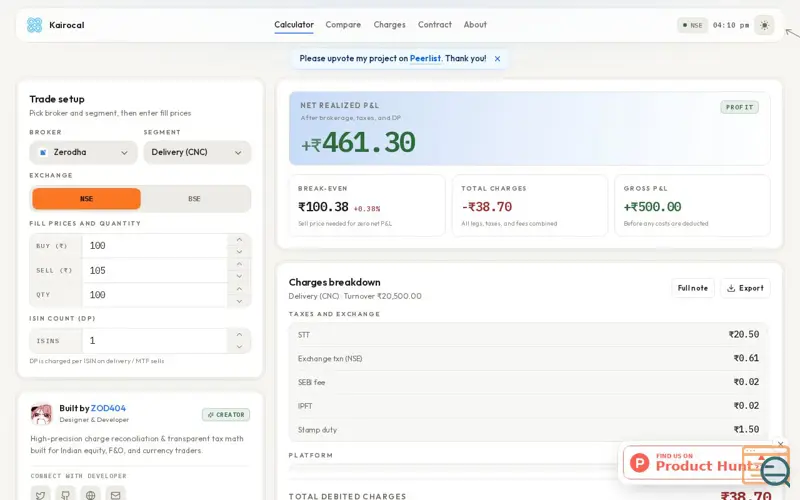This screenshot has width=800, height=500.
Task: Export the charges breakdown
Action: [x=745, y=288]
